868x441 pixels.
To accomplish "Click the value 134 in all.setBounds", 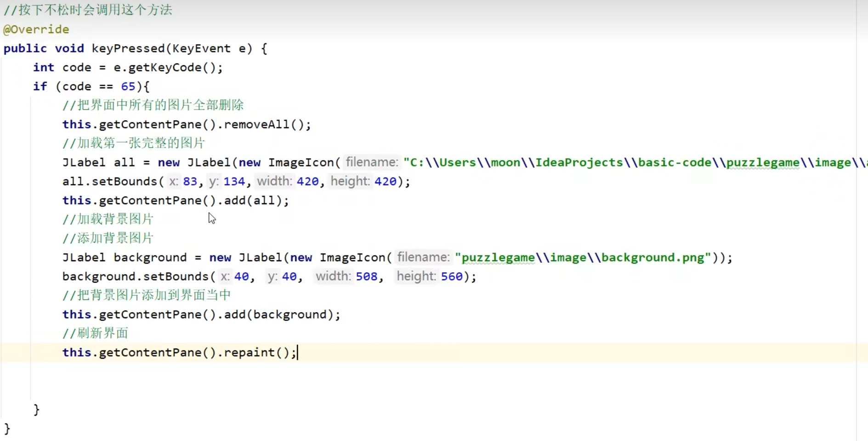I will coord(234,182).
